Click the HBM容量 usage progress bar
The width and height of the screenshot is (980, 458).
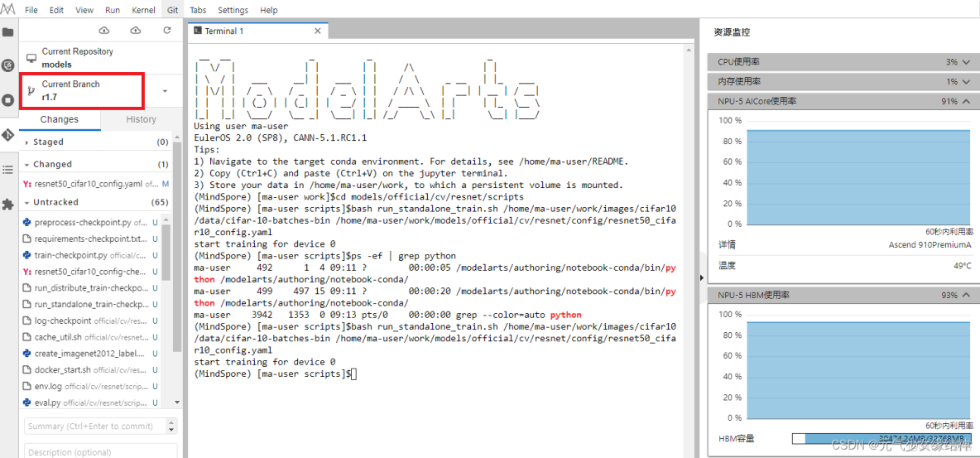tap(882, 439)
